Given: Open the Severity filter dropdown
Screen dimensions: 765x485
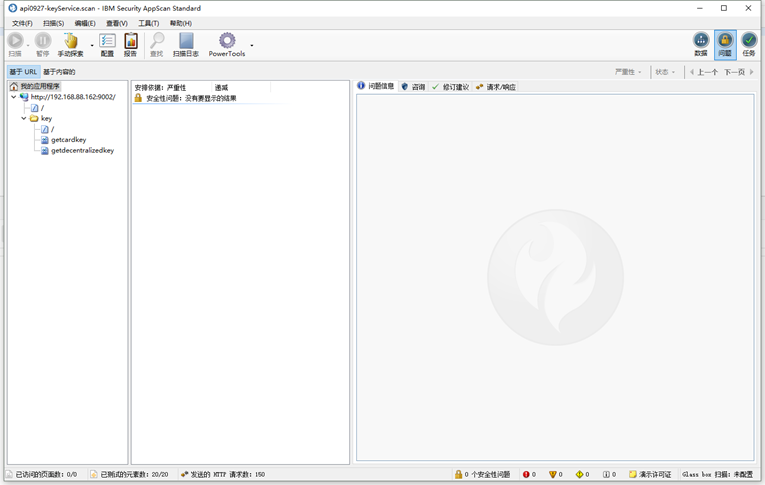Looking at the screenshot, I should click(x=628, y=72).
